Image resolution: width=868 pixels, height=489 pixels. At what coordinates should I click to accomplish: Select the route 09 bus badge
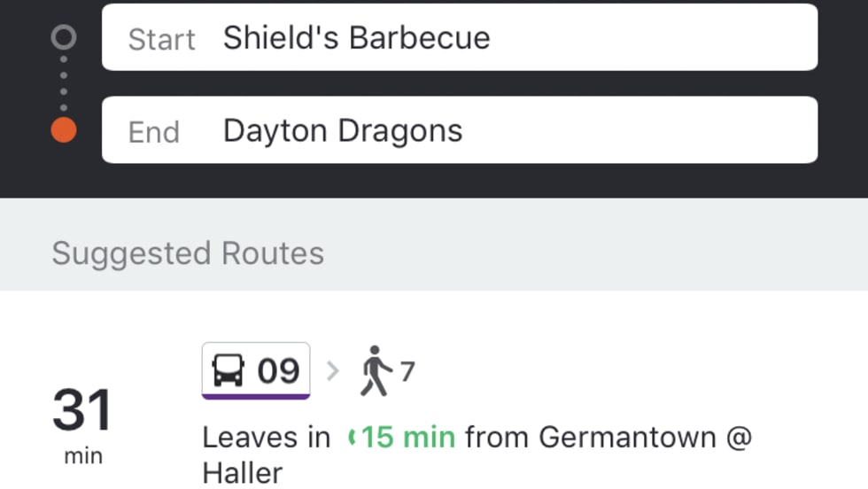(x=256, y=370)
